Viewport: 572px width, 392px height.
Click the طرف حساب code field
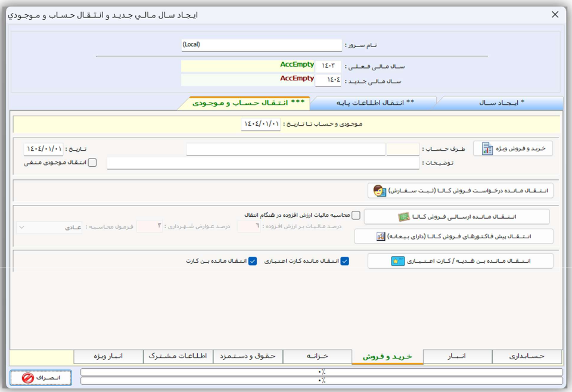click(x=403, y=149)
